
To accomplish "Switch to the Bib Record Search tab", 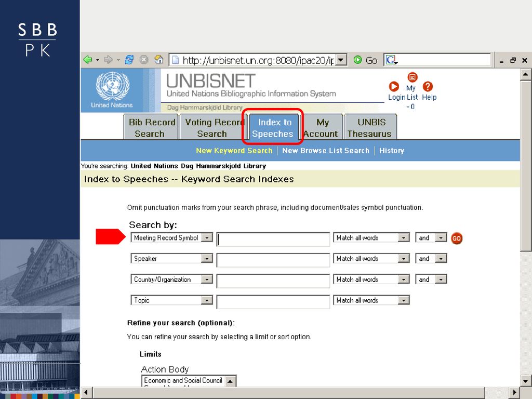I will 151,128.
